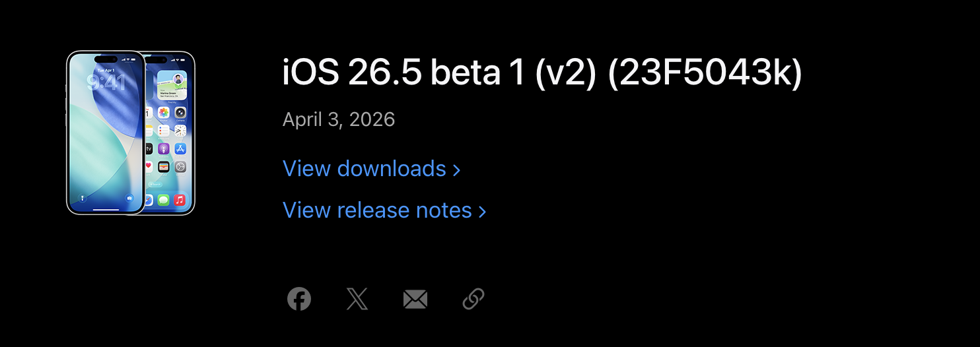The height and width of the screenshot is (347, 980).
Task: Click the front iPhone lock screen image
Action: click(106, 132)
